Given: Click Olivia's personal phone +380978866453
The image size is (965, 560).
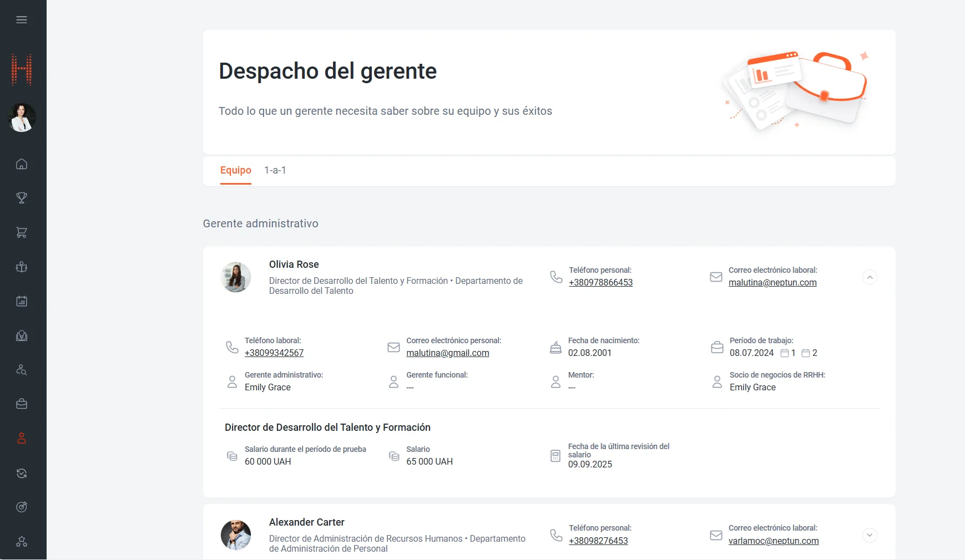Looking at the screenshot, I should [x=600, y=283].
